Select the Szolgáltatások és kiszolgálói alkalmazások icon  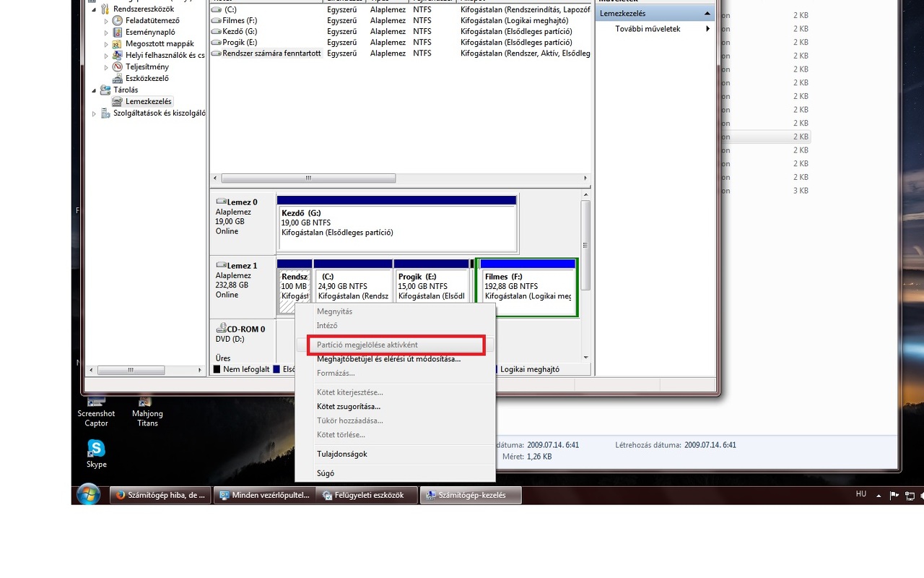(x=105, y=113)
